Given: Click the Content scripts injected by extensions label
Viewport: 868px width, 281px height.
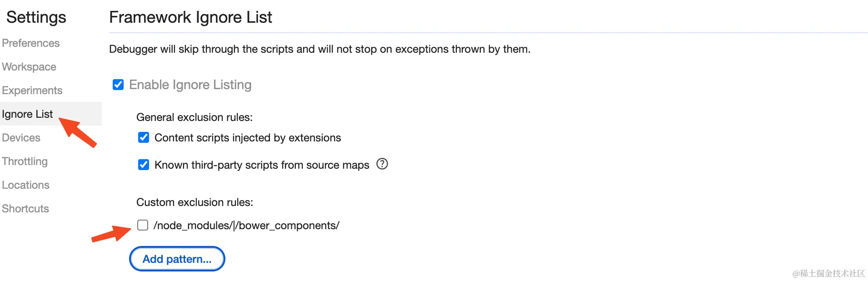Looking at the screenshot, I should click(x=248, y=138).
